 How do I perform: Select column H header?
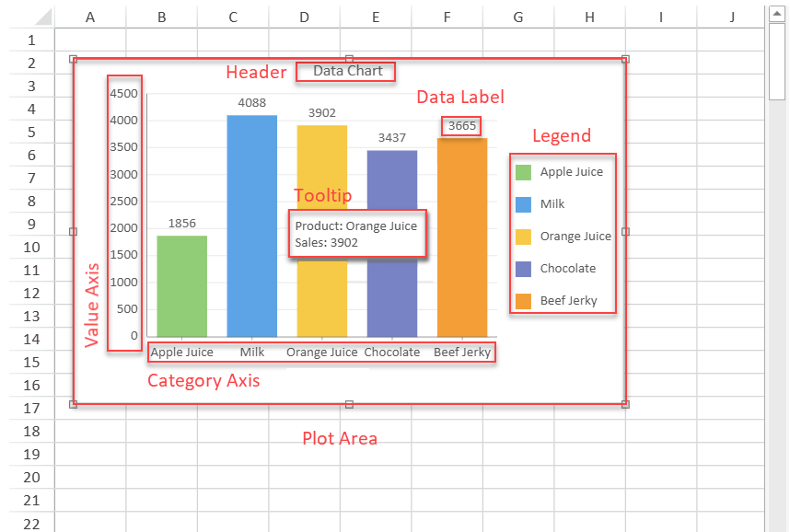click(590, 17)
